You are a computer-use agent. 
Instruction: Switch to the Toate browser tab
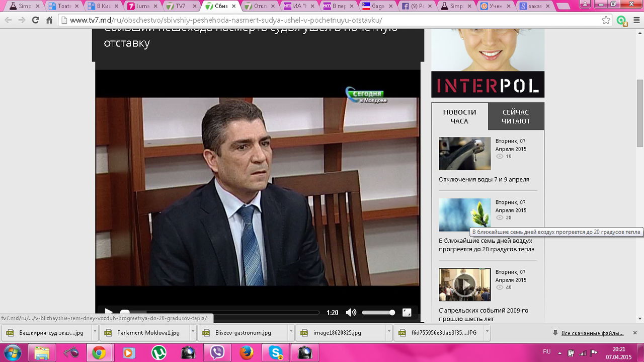(63, 6)
